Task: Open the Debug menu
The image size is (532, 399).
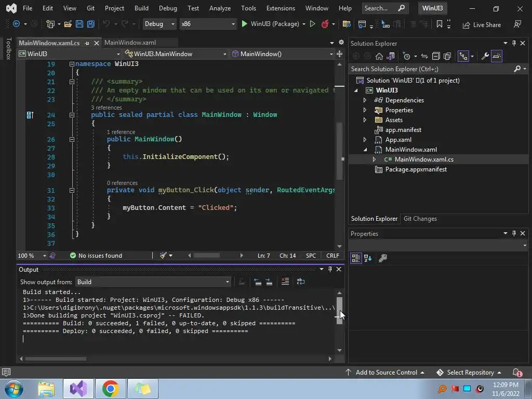Action: [168, 8]
